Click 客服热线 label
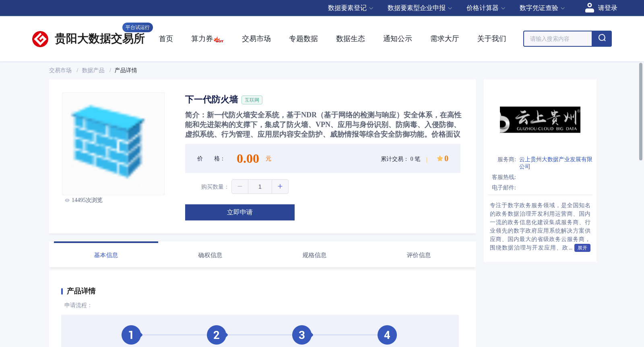This screenshot has height=347, width=644. pos(504,177)
